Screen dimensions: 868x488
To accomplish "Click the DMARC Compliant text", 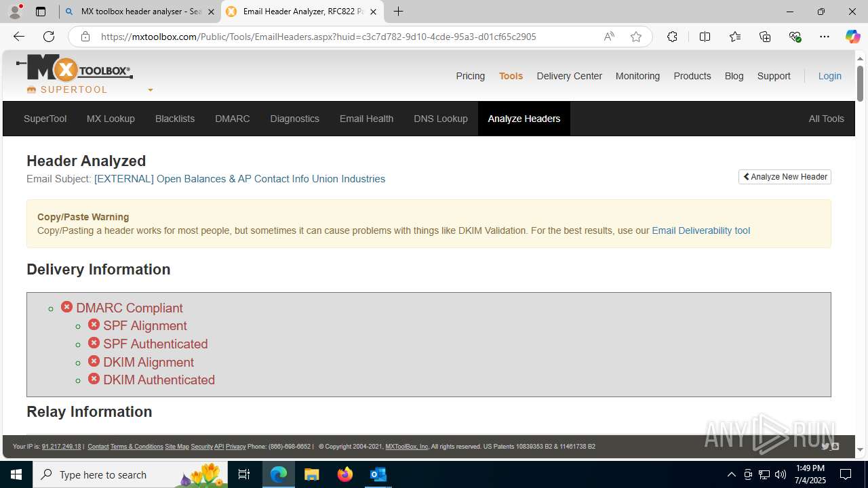I will point(130,308).
